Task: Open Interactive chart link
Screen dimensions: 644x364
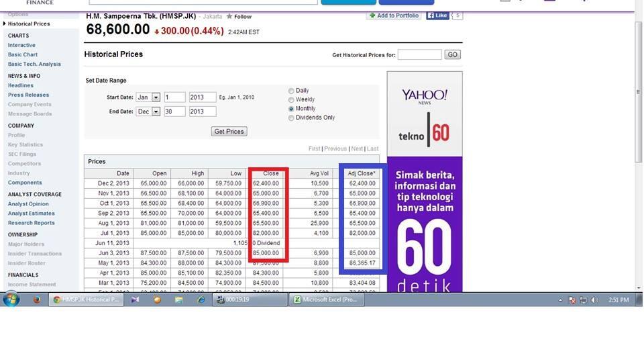Action: 21,45
